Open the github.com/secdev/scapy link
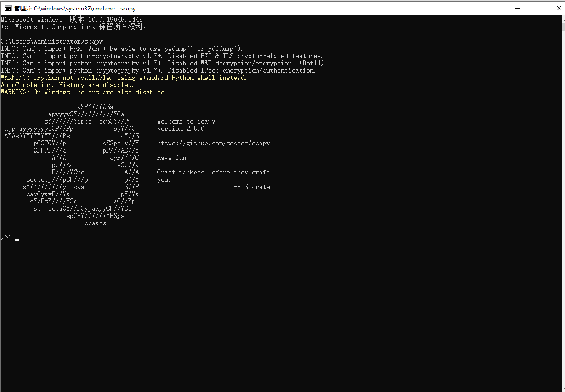 pos(214,143)
